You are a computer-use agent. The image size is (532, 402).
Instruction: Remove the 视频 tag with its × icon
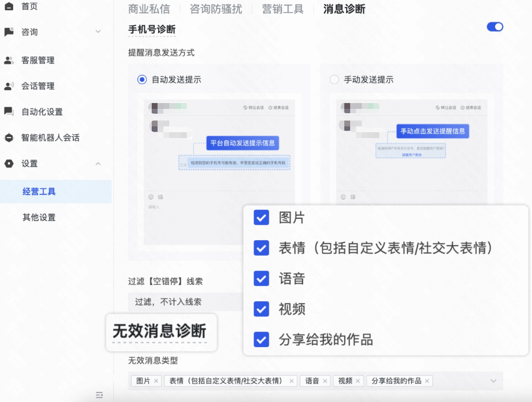tap(358, 381)
